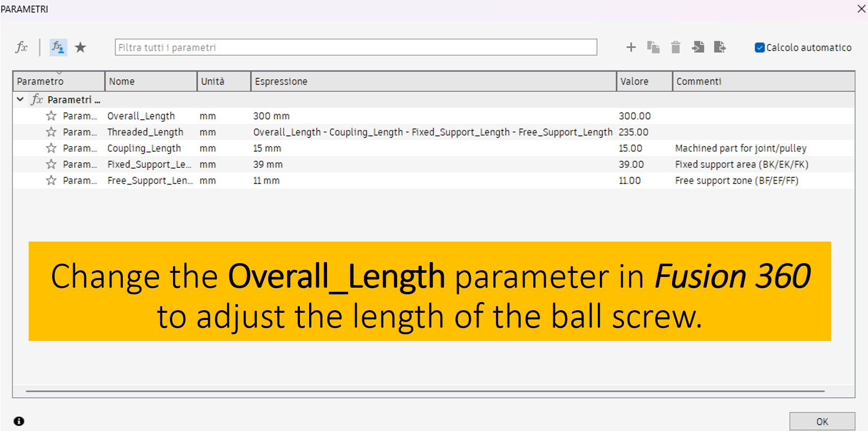Select the Parametri group row

[x=434, y=99]
